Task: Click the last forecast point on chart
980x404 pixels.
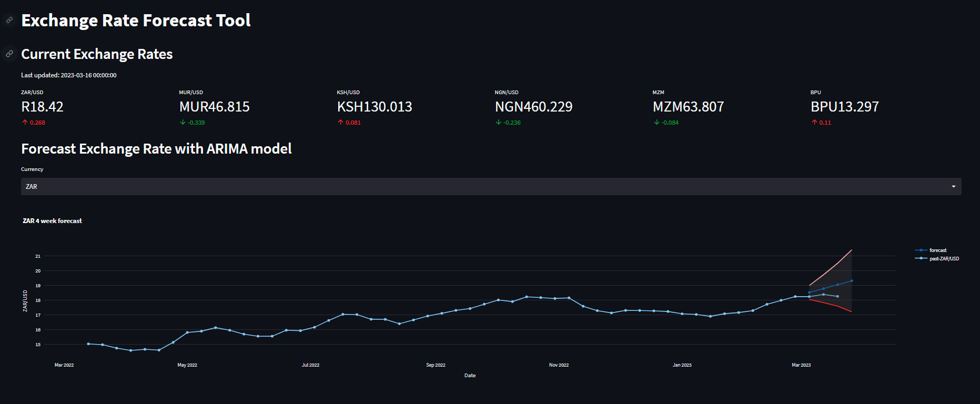Action: pos(852,281)
